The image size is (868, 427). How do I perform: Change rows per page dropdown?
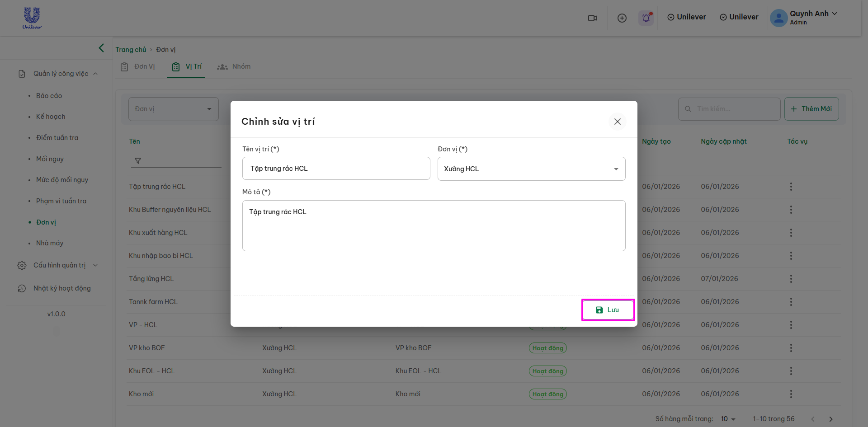coord(728,419)
